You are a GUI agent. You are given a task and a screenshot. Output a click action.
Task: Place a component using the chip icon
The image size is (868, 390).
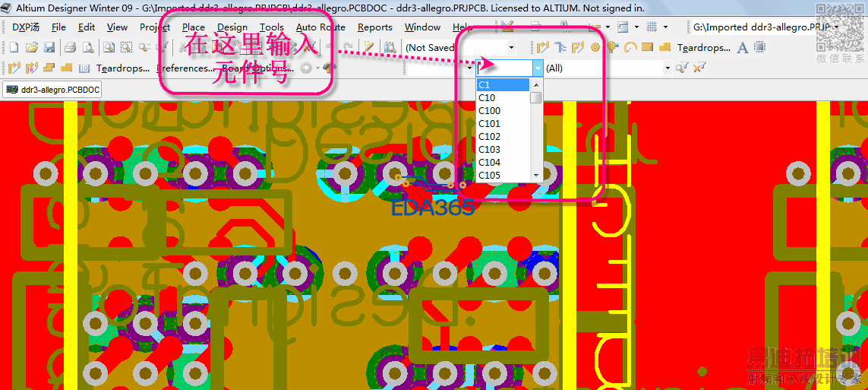pos(760,48)
